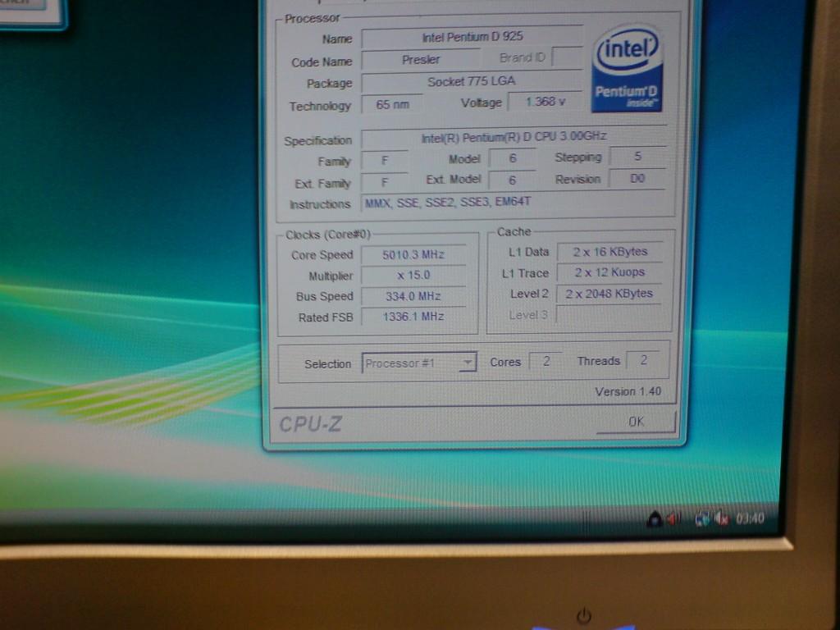Click the L1 Data value '2 x 16 KBytes'
The image size is (840, 630).
609,252
